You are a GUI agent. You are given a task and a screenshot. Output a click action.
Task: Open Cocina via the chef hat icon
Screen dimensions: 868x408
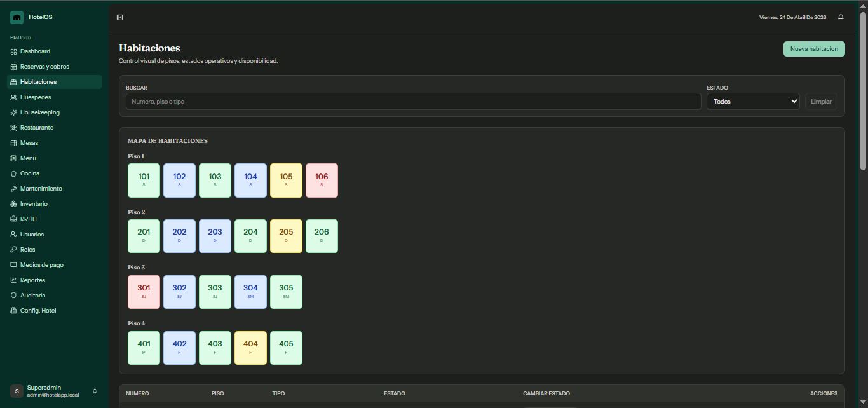(x=13, y=173)
